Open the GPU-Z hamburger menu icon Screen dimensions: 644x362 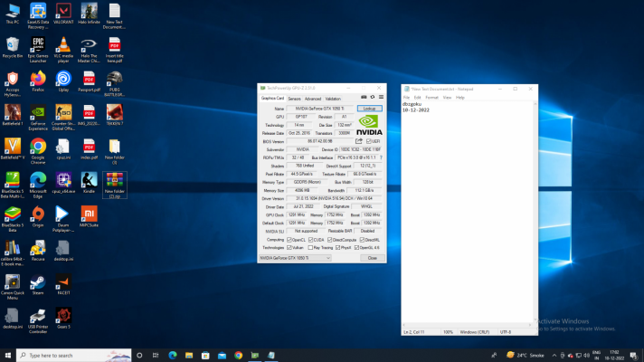[381, 98]
